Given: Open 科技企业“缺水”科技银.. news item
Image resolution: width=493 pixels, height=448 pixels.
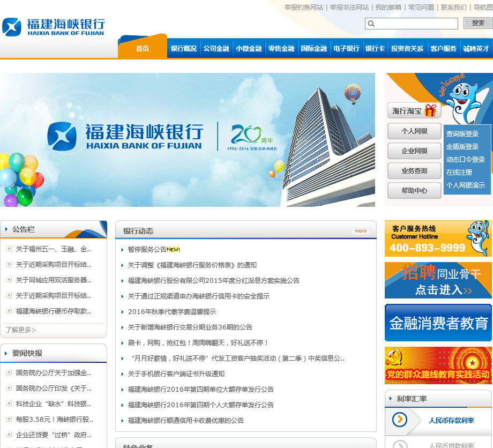Looking at the screenshot, I should pos(54,404).
